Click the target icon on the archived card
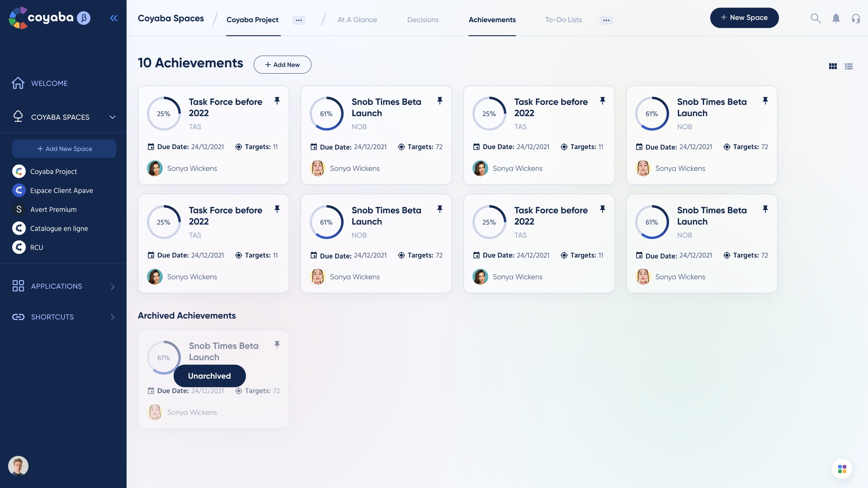 (239, 391)
